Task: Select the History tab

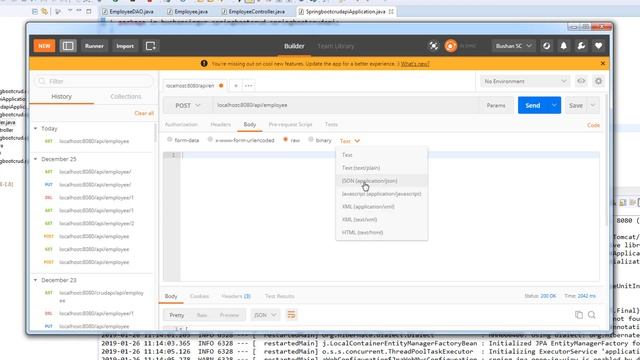Action: 62,97
